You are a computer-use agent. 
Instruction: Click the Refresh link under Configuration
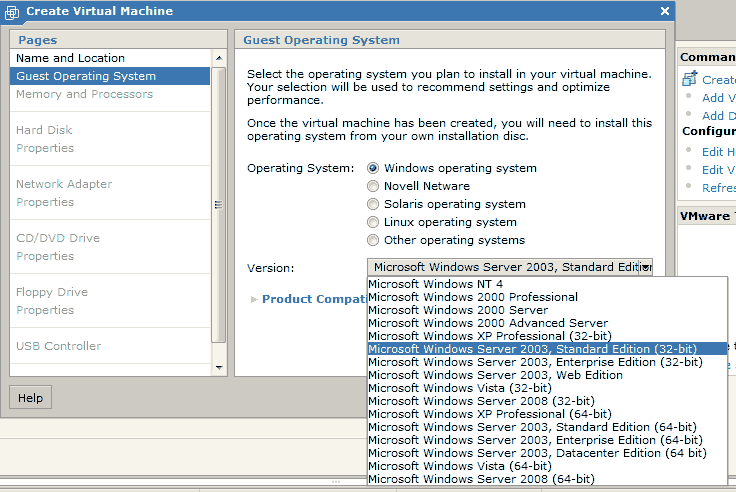[718, 188]
